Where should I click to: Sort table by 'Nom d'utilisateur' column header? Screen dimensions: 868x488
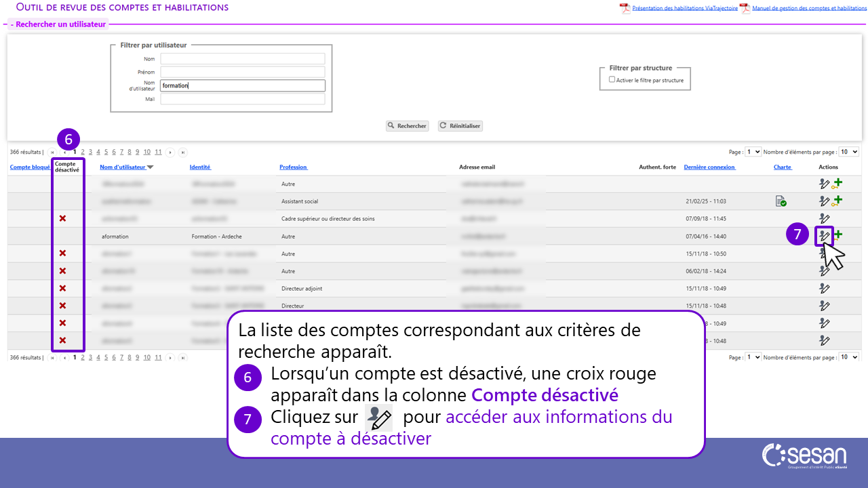coord(123,167)
